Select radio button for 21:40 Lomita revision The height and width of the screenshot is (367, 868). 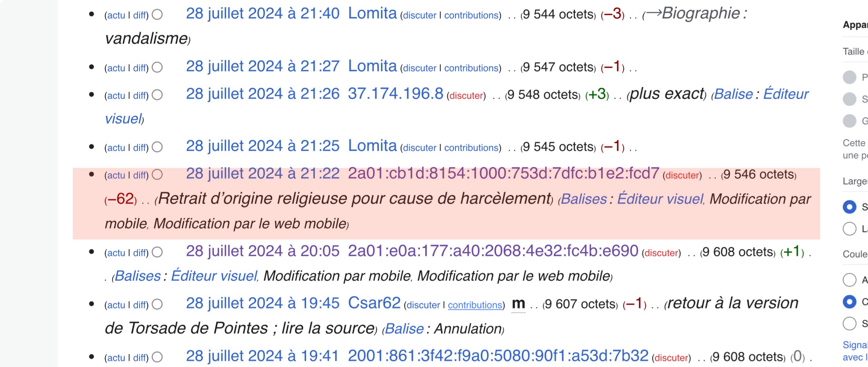157,15
